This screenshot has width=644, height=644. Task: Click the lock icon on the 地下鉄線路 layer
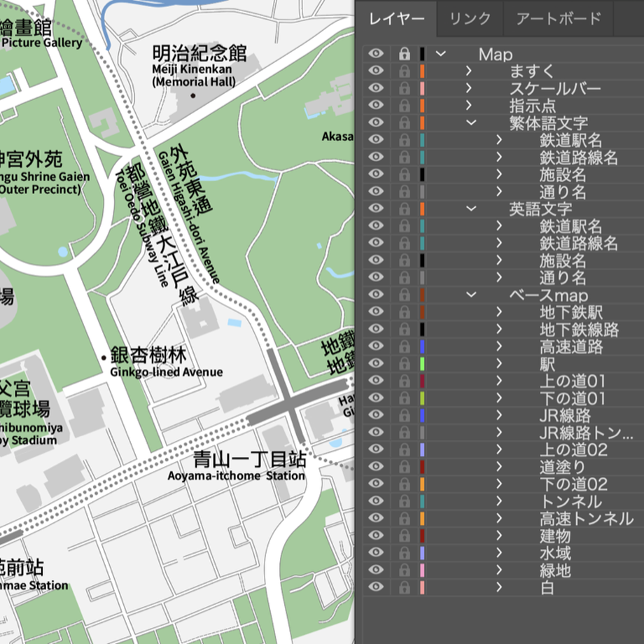tap(404, 330)
